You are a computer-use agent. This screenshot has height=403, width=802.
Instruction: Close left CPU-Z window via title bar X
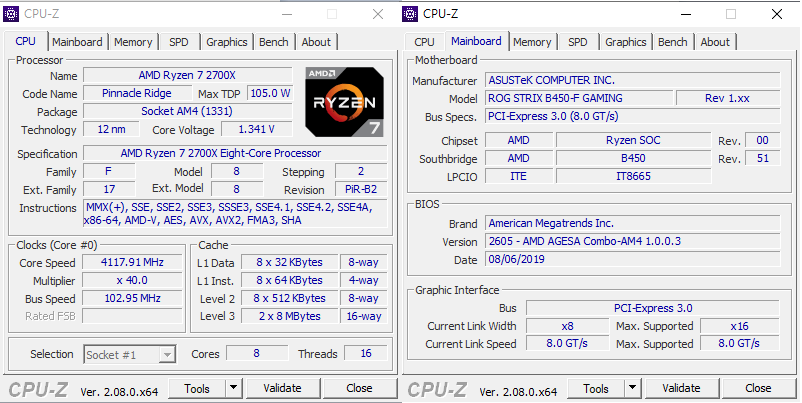coord(378,14)
